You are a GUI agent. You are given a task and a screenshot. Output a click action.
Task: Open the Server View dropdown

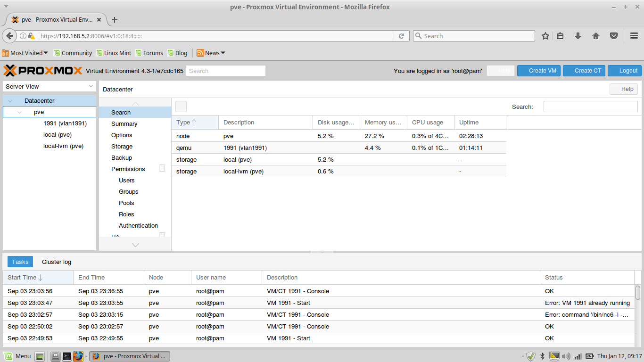tap(50, 86)
